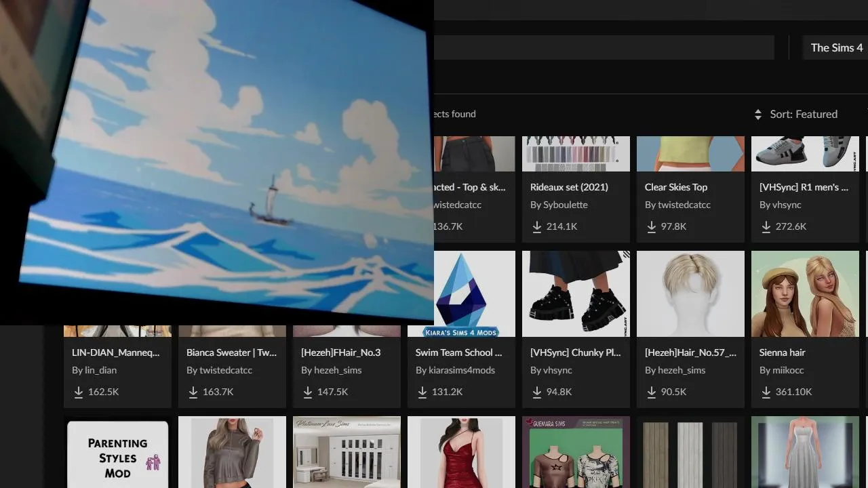Click download icon showing 131.2K
The width and height of the screenshot is (868, 488).
(422, 392)
